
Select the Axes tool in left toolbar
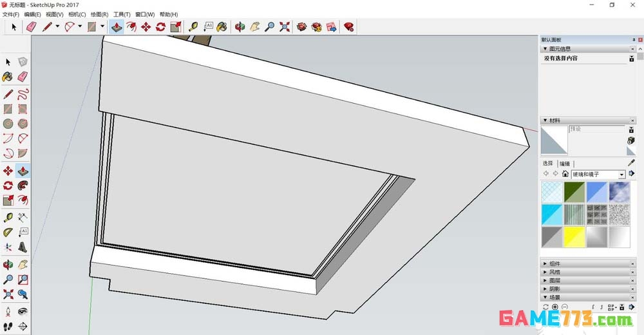pyautogui.click(x=8, y=247)
